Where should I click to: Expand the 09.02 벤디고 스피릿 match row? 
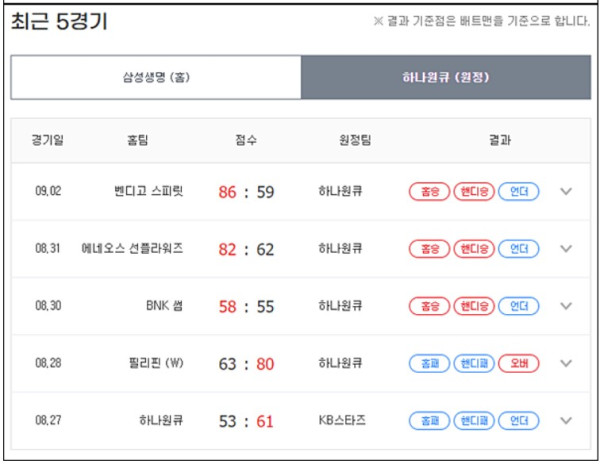click(x=566, y=191)
